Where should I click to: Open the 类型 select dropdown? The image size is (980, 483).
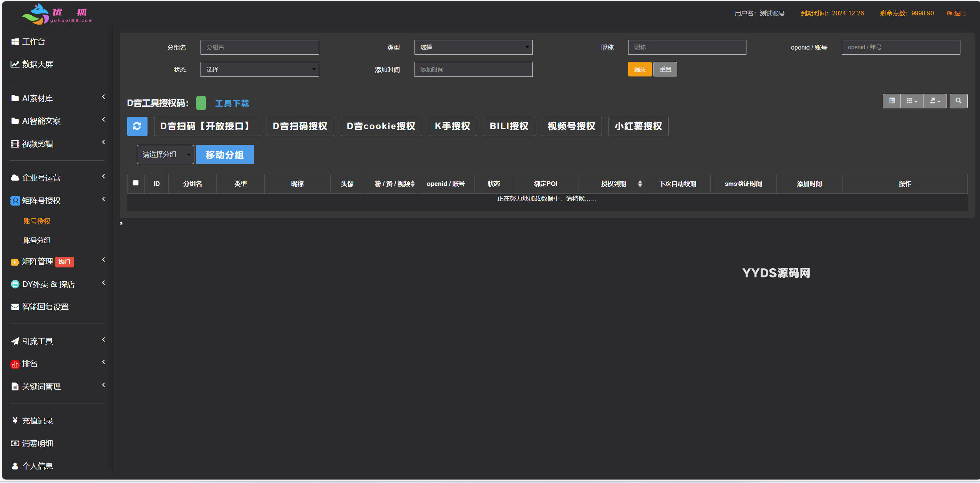tap(473, 47)
